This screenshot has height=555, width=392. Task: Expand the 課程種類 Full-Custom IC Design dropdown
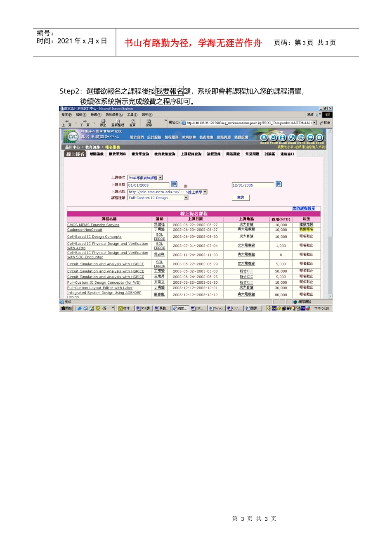pyautogui.click(x=186, y=198)
